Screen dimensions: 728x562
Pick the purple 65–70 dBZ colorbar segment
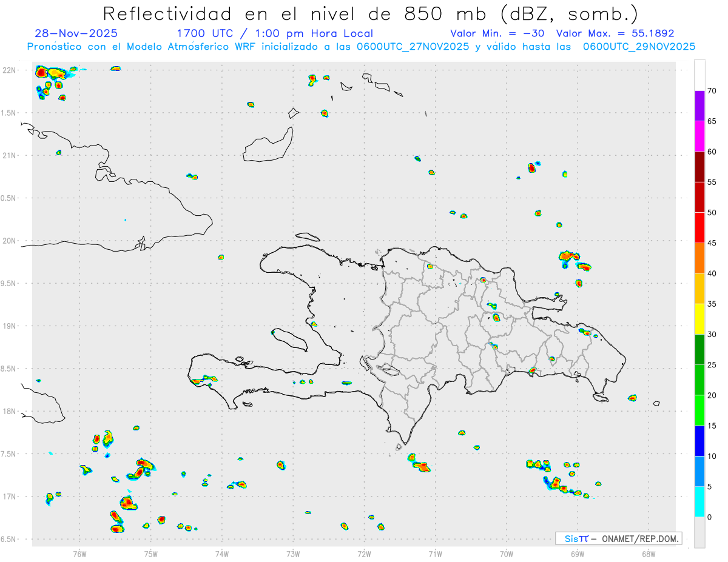tap(699, 106)
